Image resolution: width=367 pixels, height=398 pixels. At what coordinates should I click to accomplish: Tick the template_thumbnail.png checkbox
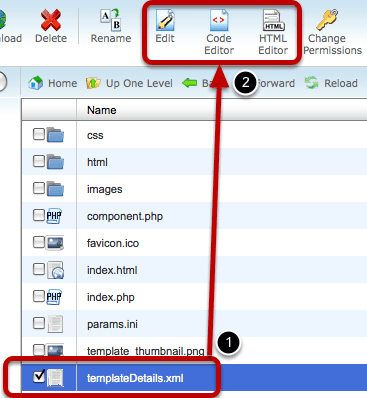click(39, 350)
